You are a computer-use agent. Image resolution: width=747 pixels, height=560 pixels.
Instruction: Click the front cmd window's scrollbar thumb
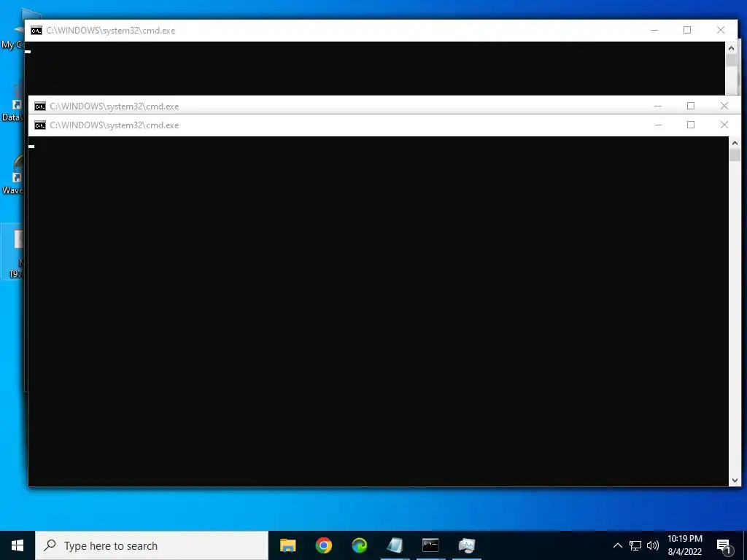[x=735, y=155]
